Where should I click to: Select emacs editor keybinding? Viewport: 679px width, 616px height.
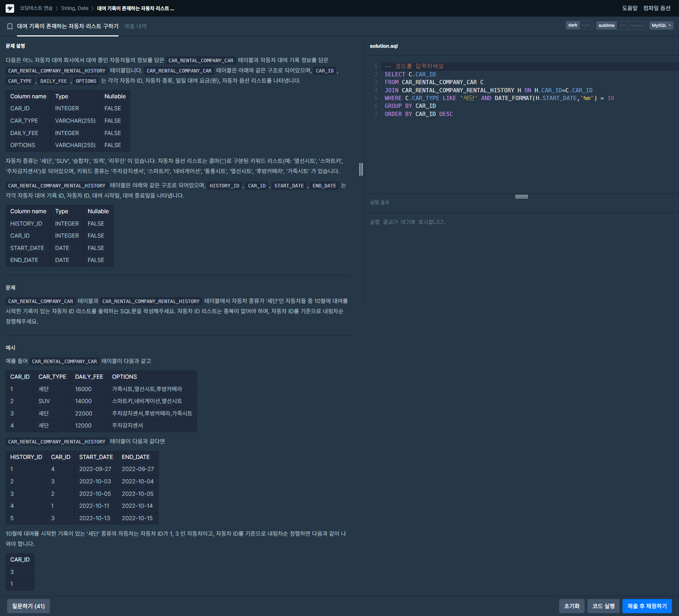point(637,25)
